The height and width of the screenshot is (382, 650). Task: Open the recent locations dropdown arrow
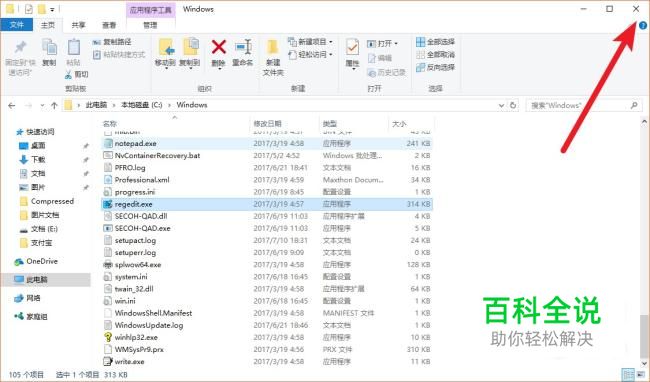click(42, 106)
